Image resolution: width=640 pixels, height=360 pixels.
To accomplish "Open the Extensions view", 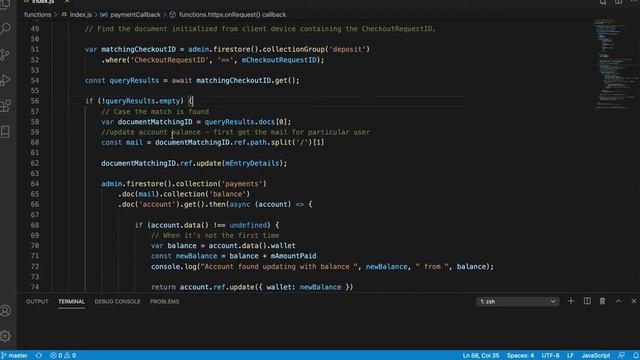I will (6, 106).
